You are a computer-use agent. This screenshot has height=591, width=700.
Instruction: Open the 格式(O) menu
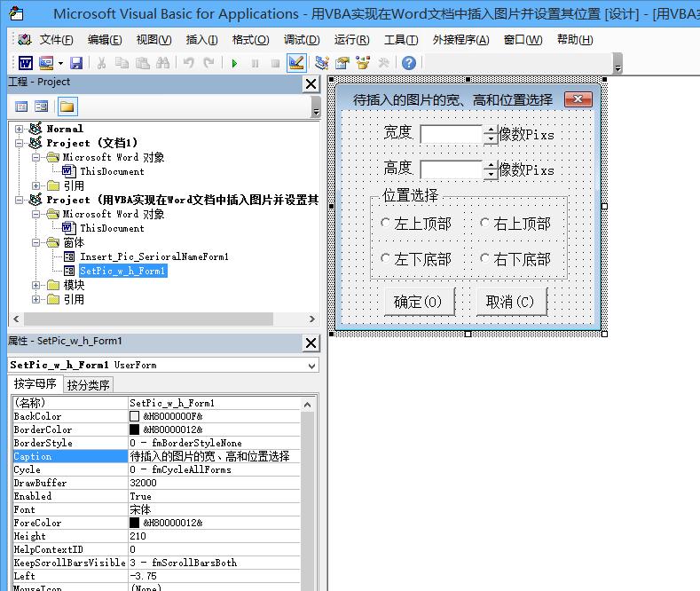250,40
